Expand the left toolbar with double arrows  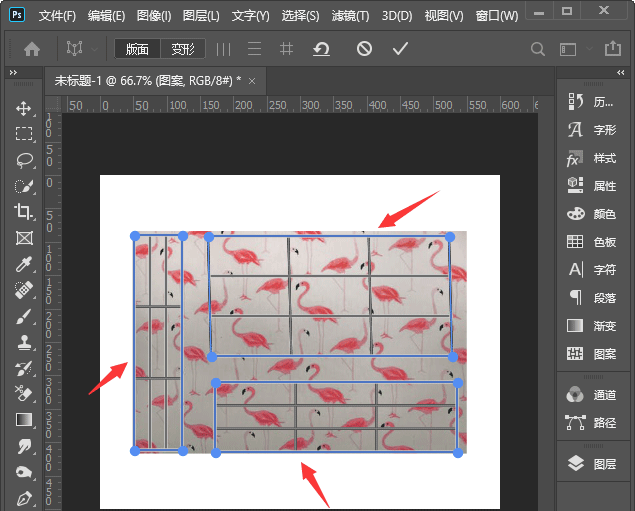[13, 73]
